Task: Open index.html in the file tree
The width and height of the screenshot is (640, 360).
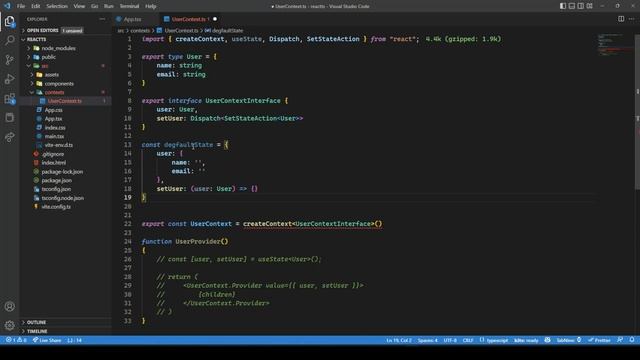Action: pyautogui.click(x=65, y=163)
